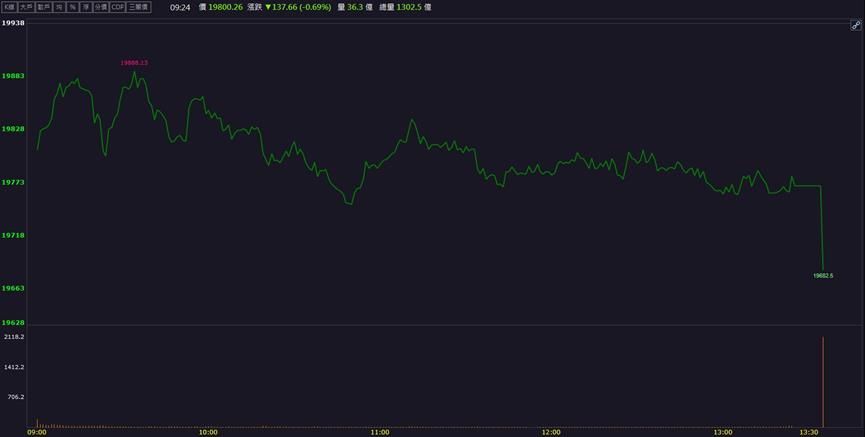Viewport: 865px width, 437px height.
Task: Toggle the 浮 toolbar button
Action: 86,7
